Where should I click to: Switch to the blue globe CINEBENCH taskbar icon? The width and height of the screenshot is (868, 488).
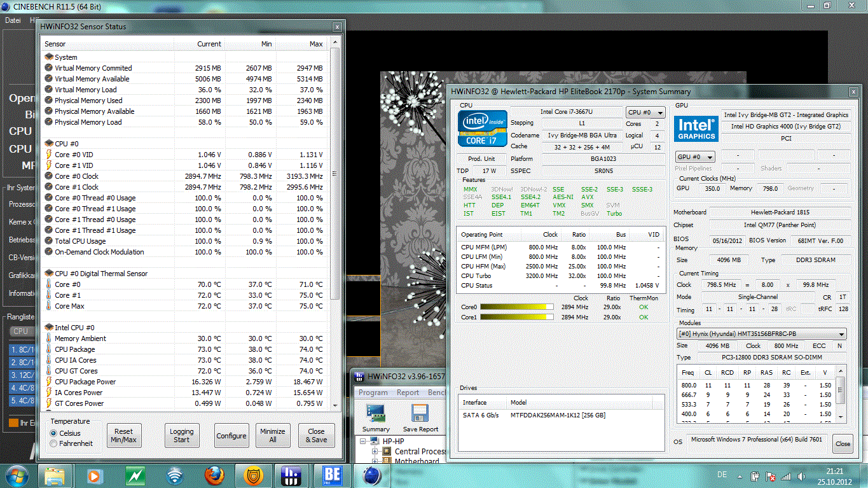pos(372,476)
